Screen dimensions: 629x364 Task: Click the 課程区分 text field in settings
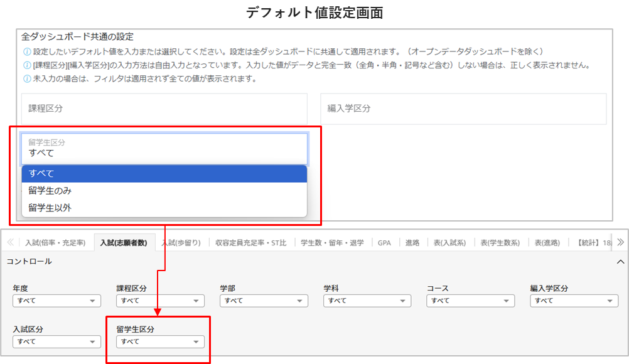click(164, 109)
